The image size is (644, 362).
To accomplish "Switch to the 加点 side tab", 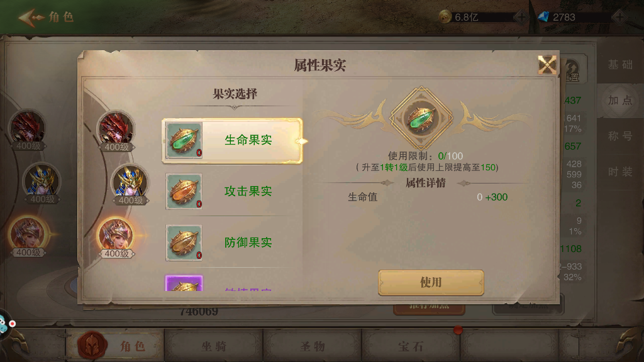I will [x=620, y=101].
